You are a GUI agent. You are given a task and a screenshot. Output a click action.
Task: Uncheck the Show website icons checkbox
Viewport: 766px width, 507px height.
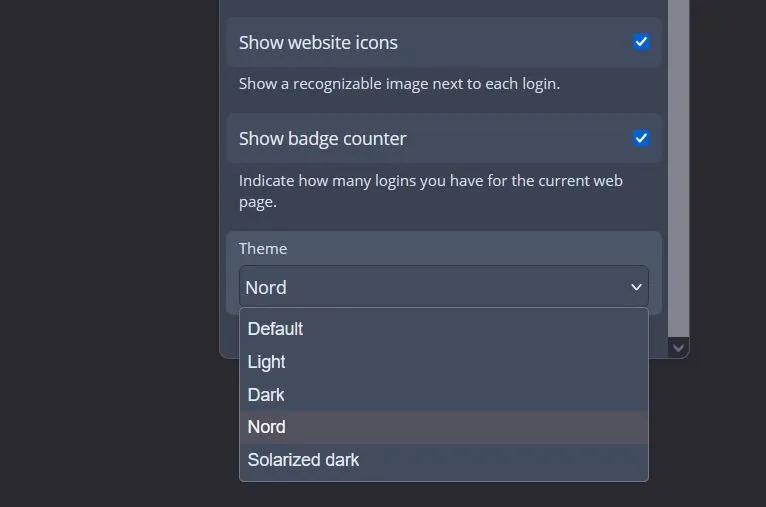click(x=641, y=42)
